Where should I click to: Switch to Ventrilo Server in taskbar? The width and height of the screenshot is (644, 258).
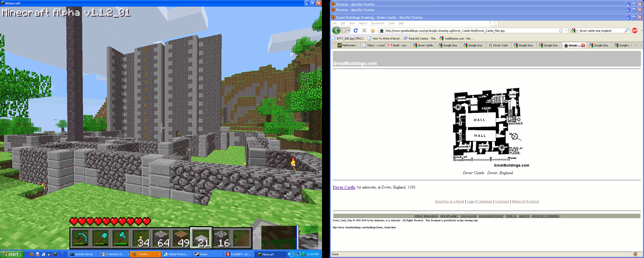(x=83, y=254)
